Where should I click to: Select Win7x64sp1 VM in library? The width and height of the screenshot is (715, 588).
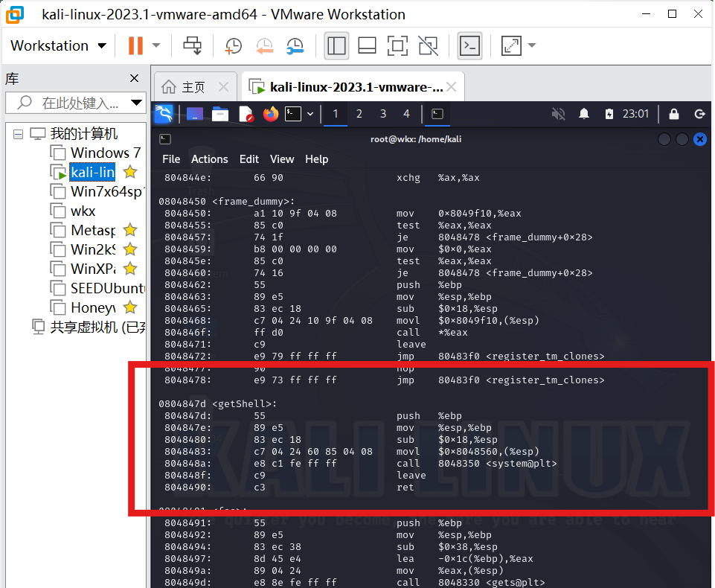97,191
